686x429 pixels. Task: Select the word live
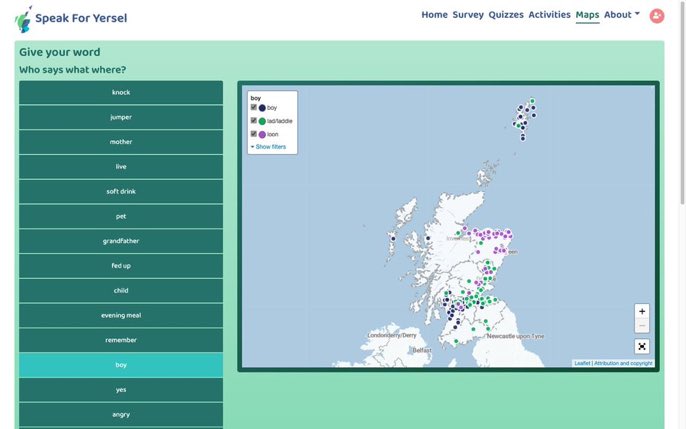click(121, 167)
